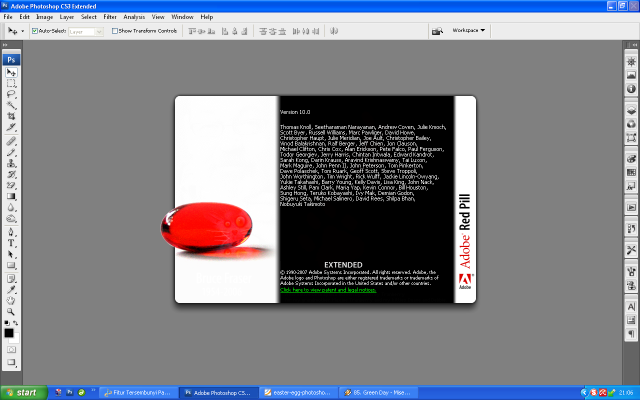Viewport: 640px width, 400px height.
Task: Select the Lasso tool
Action: [11, 94]
